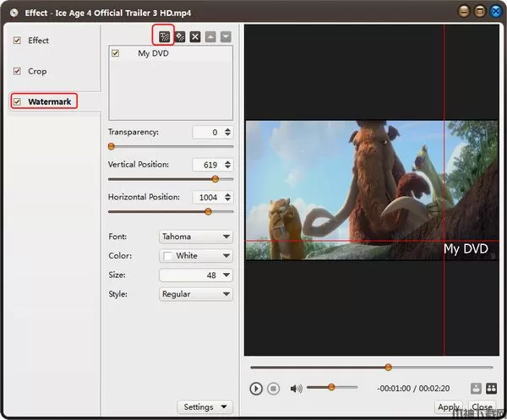This screenshot has width=507, height=420.
Task: Click the add picture watermark icon
Action: [180, 36]
